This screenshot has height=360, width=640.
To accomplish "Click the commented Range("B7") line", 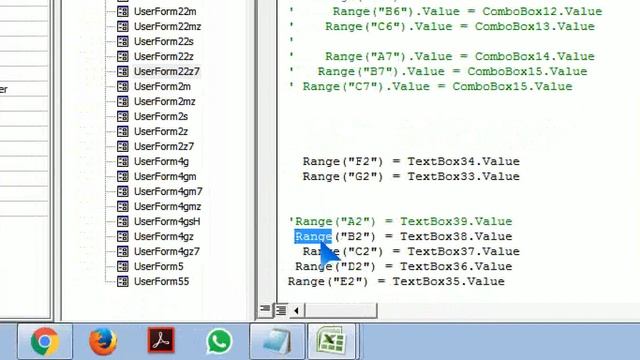I will (x=438, y=71).
